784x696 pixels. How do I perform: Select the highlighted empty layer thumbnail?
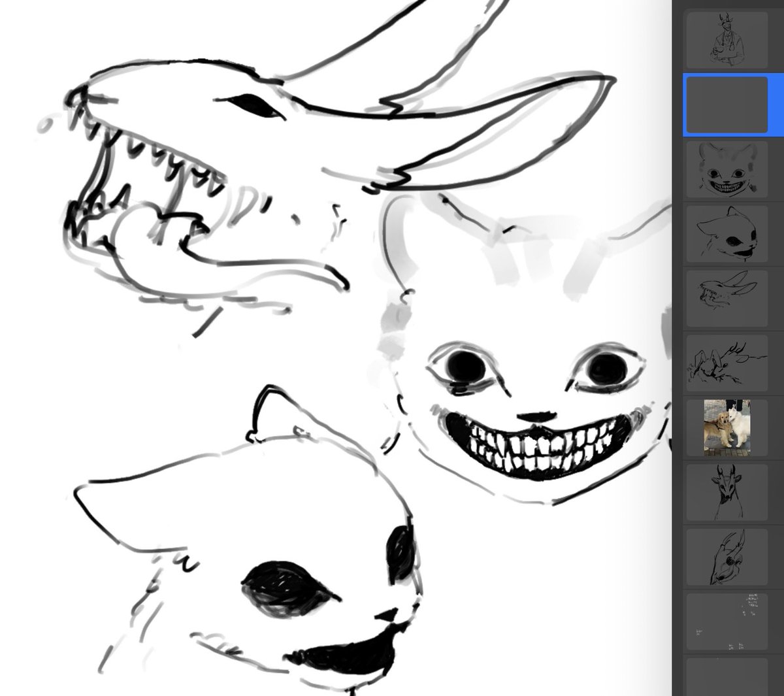pos(726,105)
